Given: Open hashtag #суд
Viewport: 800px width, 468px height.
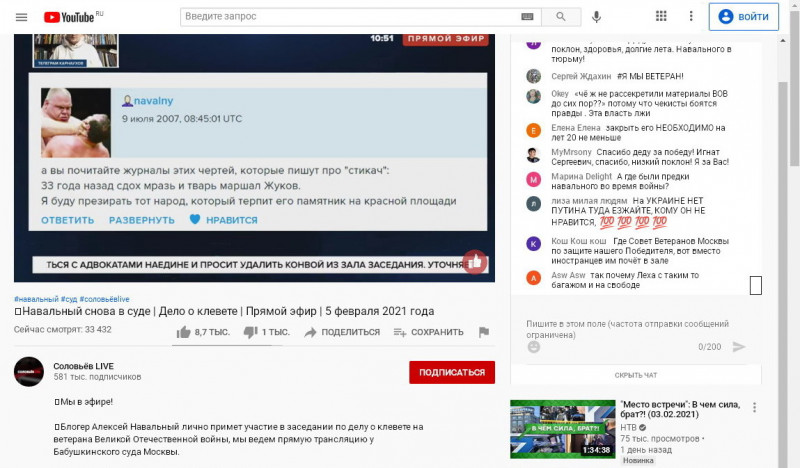Looking at the screenshot, I should [69, 299].
